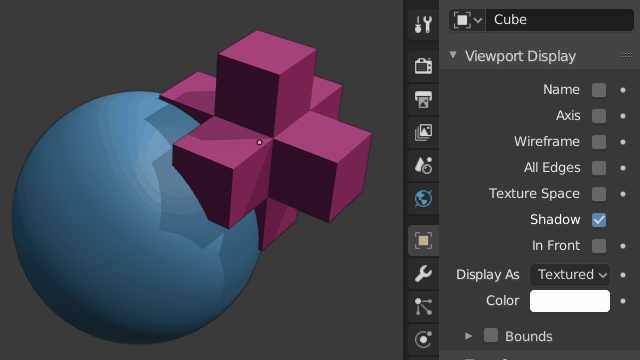Enable the In Front checkbox
The width and height of the screenshot is (640, 360).
click(599, 246)
